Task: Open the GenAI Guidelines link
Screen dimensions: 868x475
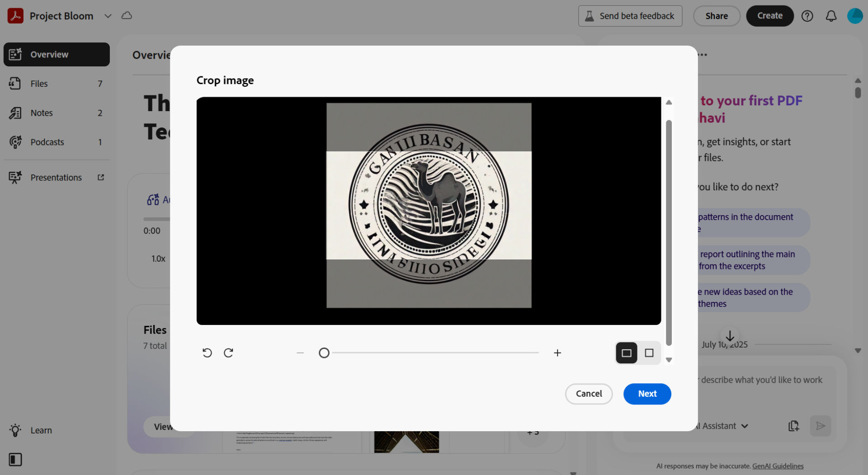Action: pyautogui.click(x=778, y=466)
